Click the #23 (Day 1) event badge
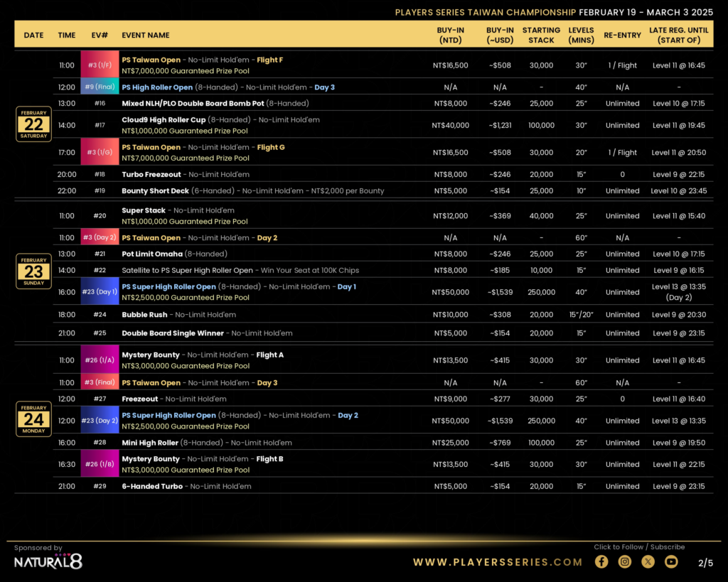Image resolution: width=728 pixels, height=582 pixels. [x=100, y=292]
